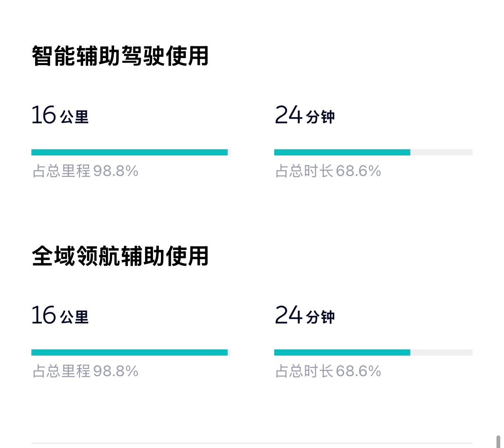Click 占总时长 68.6% label in 智能辅助驾驶 section
The image size is (504, 448).
328,171
